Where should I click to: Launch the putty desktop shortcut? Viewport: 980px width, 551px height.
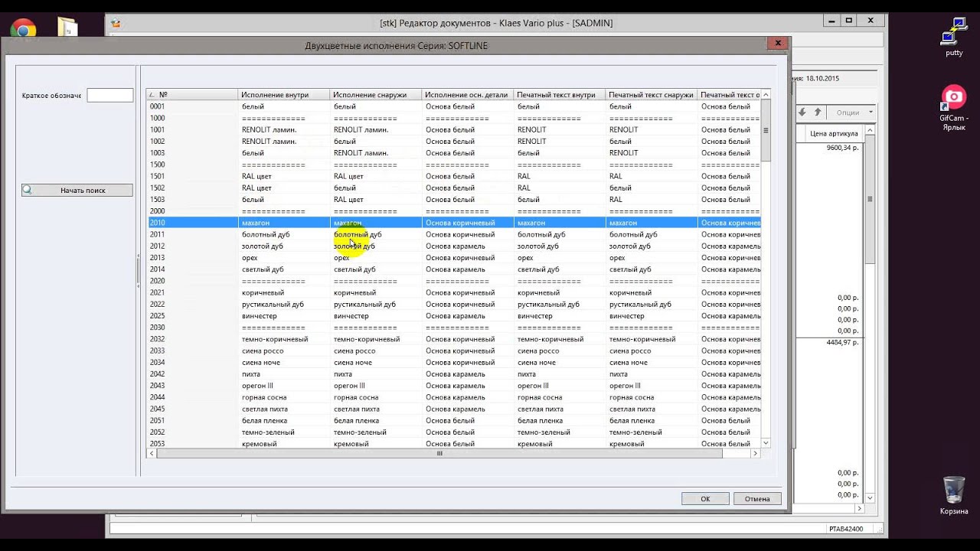tap(954, 35)
